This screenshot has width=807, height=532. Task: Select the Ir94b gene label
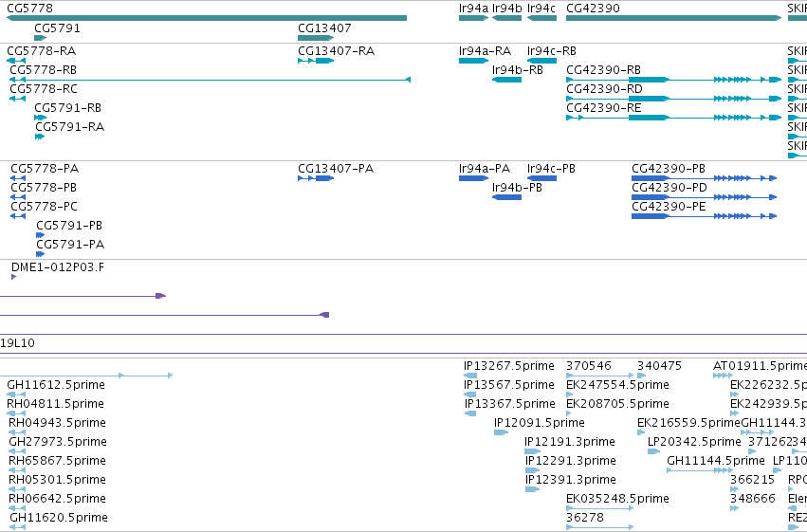[507, 9]
